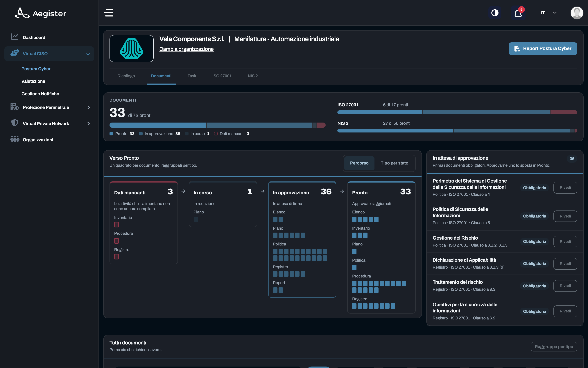The image size is (588, 368).
Task: Click the 36 count badge in approval panel
Action: tap(572, 159)
